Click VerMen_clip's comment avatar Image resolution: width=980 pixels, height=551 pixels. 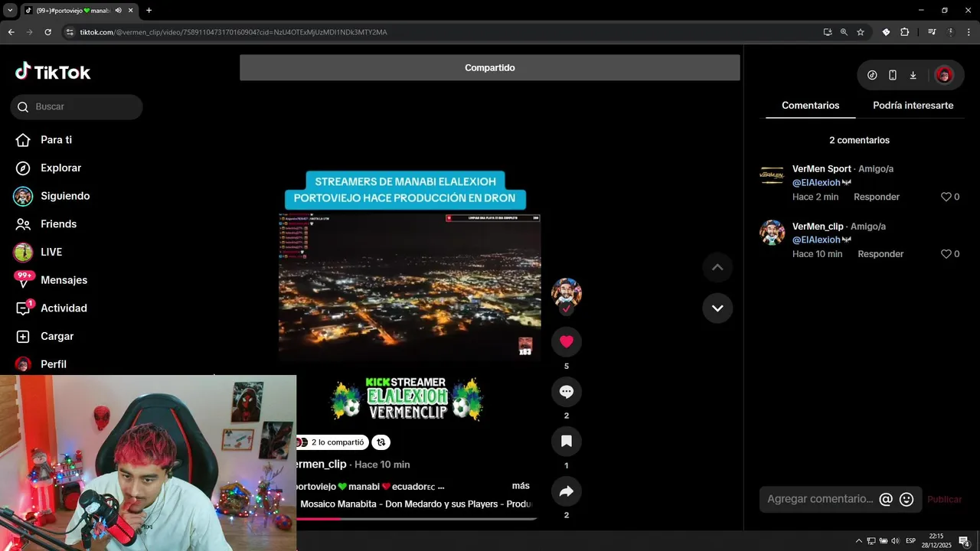(772, 233)
